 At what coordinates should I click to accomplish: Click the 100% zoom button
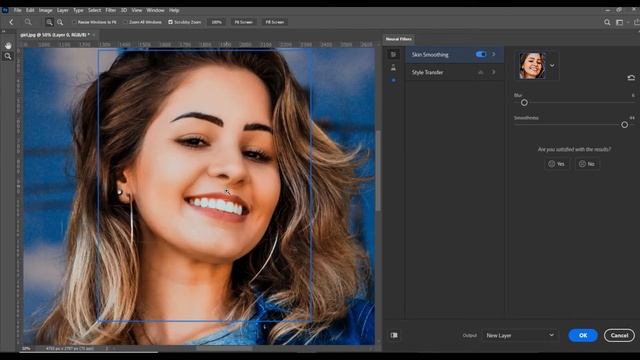click(x=216, y=22)
